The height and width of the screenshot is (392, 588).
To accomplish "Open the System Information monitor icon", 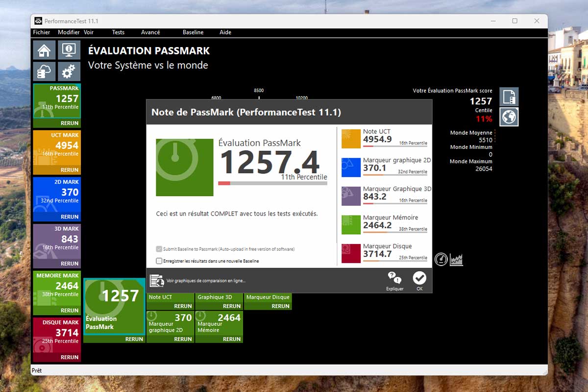I will (69, 50).
